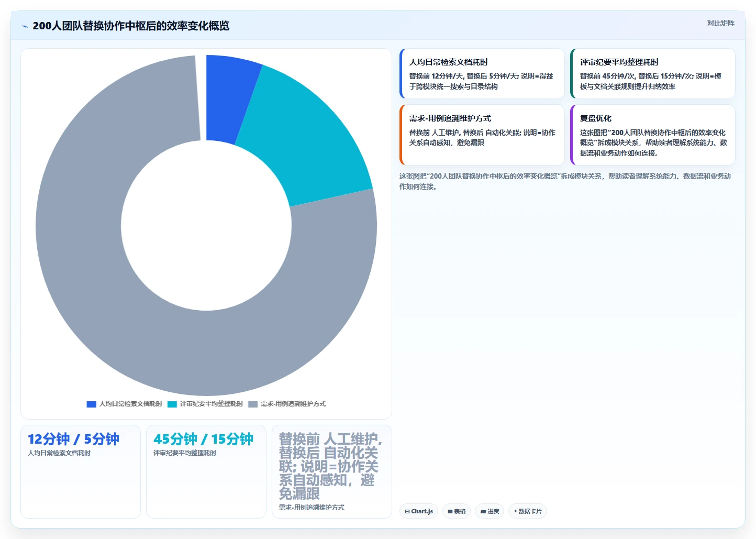
Task: Open the 复盘优化 info card
Action: click(x=652, y=135)
